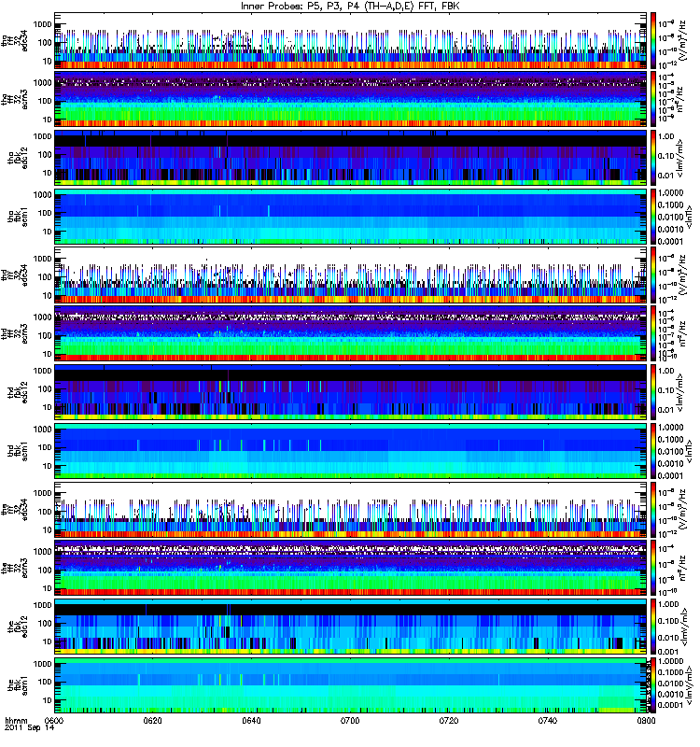Click the 'the fbk edc12' panel label

[x=18, y=627]
